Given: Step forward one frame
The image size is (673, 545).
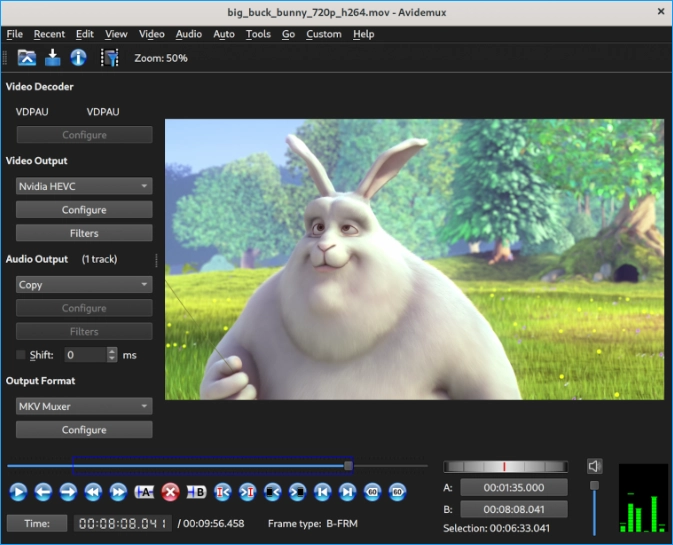Looking at the screenshot, I should pyautogui.click(x=68, y=492).
